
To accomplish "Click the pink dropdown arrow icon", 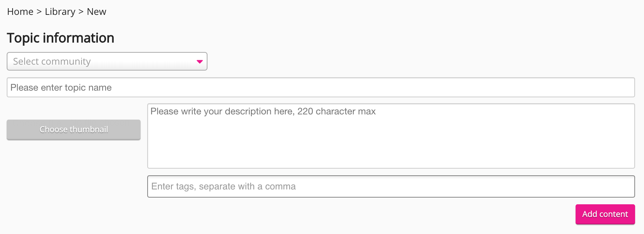I will tap(200, 62).
